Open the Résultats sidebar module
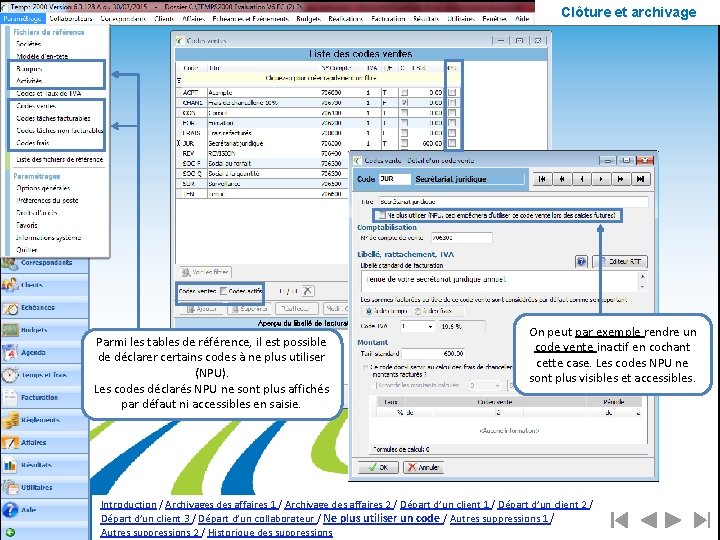This screenshot has width=720, height=540. (45, 465)
